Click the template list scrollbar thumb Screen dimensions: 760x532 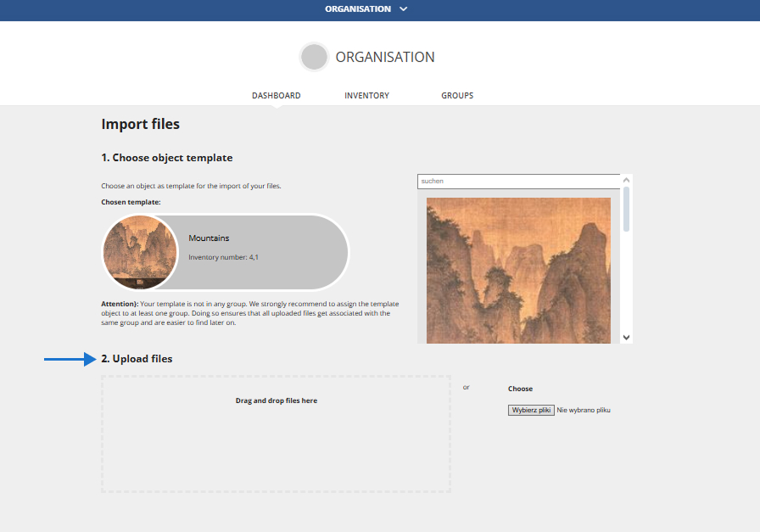pyautogui.click(x=627, y=208)
